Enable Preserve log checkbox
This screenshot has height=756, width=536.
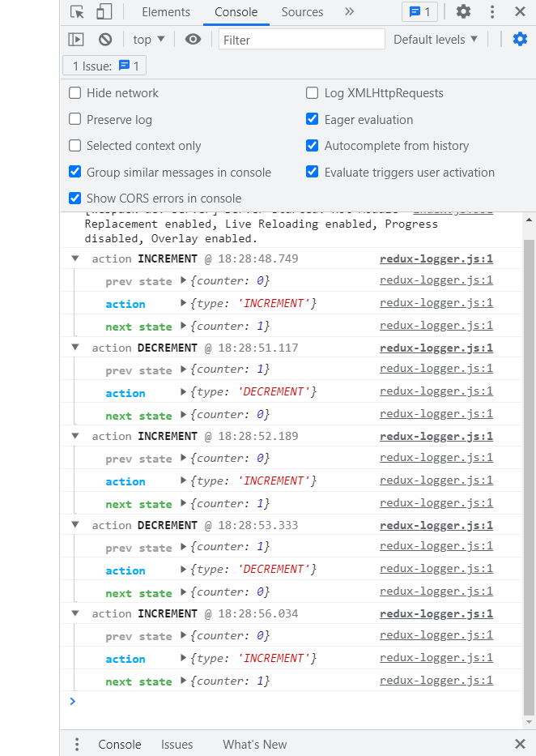pyautogui.click(x=75, y=119)
